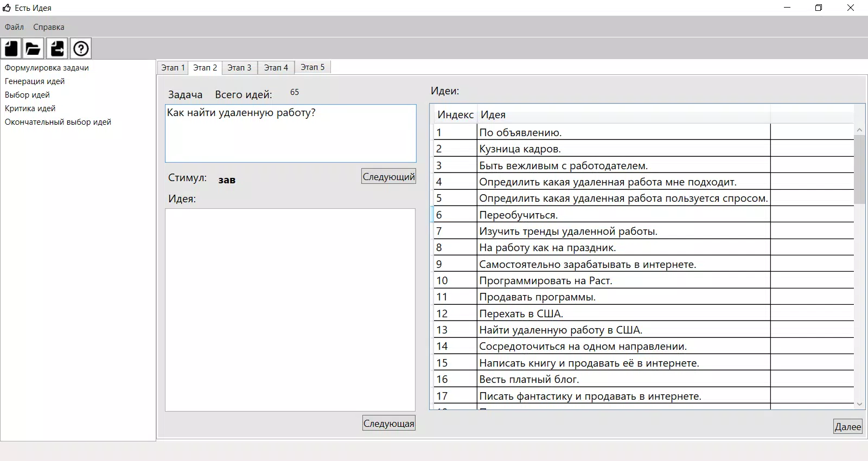Open the Справка menu
The image size is (868, 461).
pos(48,27)
